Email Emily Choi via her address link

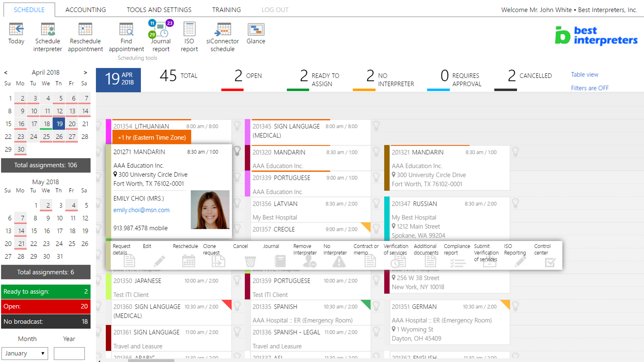(x=141, y=210)
